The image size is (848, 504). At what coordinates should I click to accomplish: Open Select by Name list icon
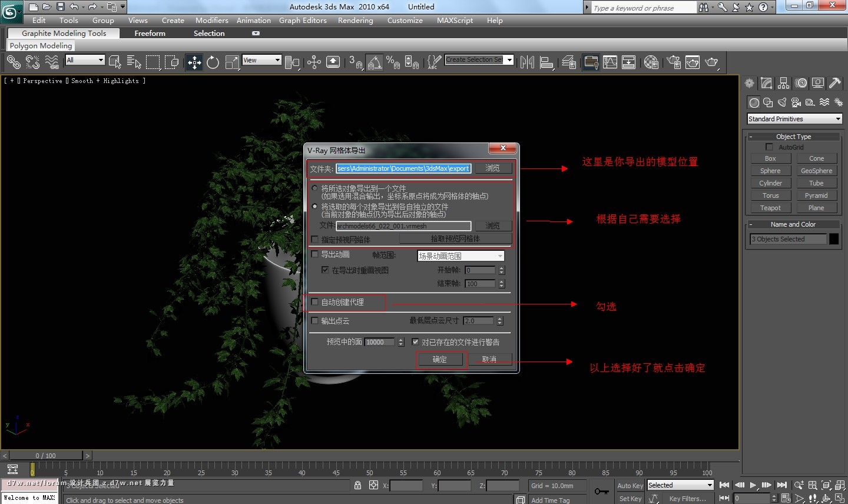click(x=134, y=62)
